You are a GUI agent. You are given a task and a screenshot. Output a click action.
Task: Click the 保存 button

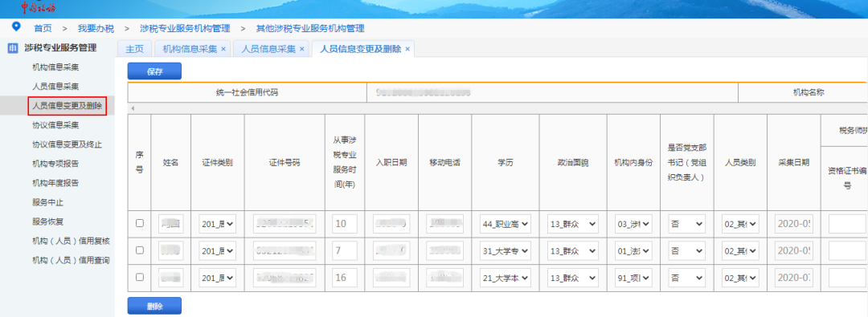coord(154,71)
